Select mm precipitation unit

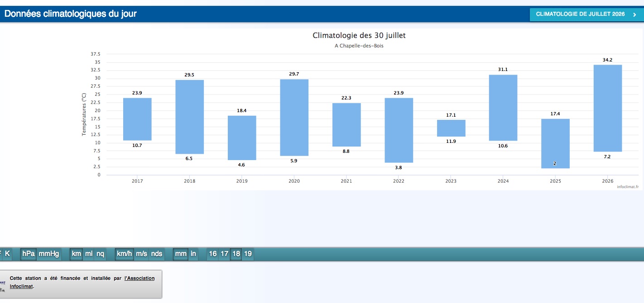click(x=181, y=254)
